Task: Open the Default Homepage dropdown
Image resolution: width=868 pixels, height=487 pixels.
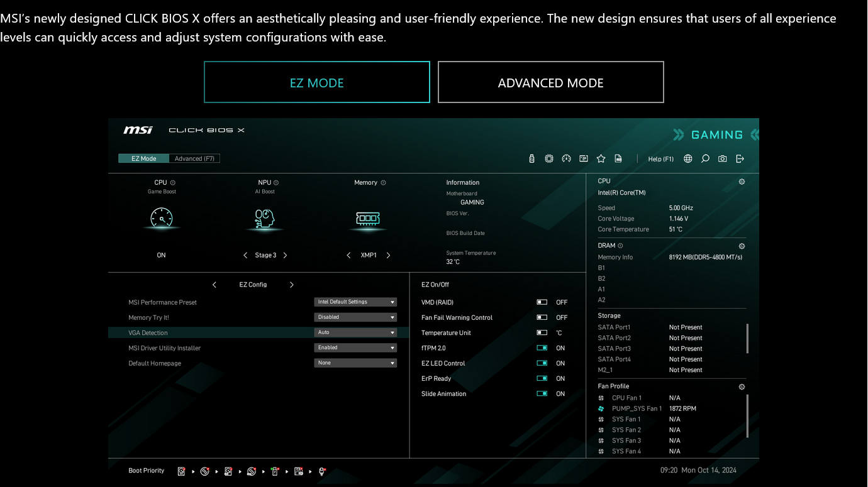Action: [355, 363]
